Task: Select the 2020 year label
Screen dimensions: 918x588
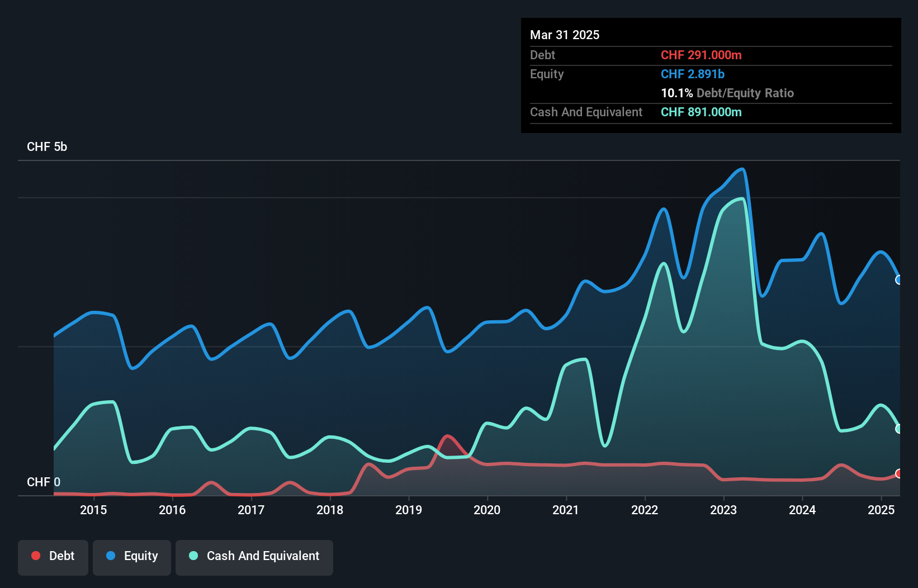Action: (x=487, y=510)
